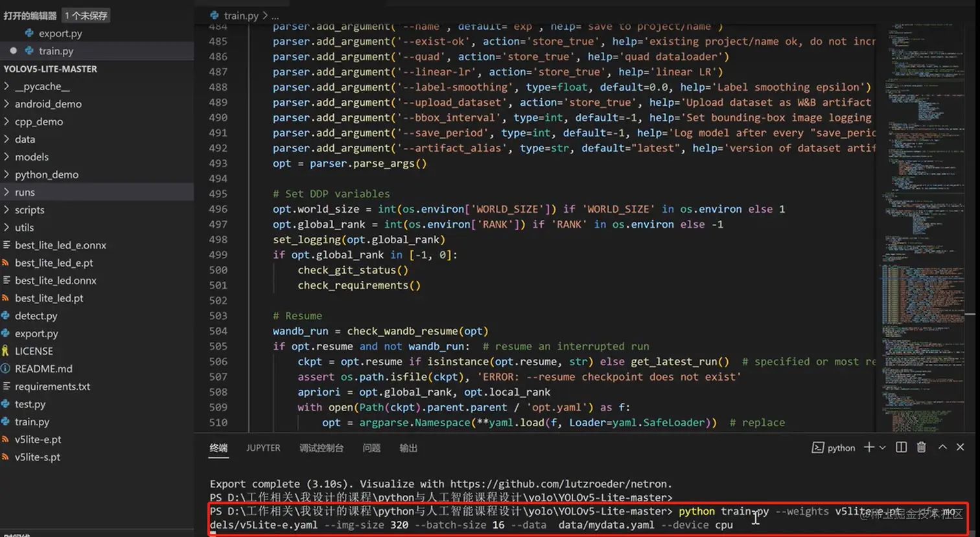Click the Python icon of export.py in the project tree

coord(6,333)
